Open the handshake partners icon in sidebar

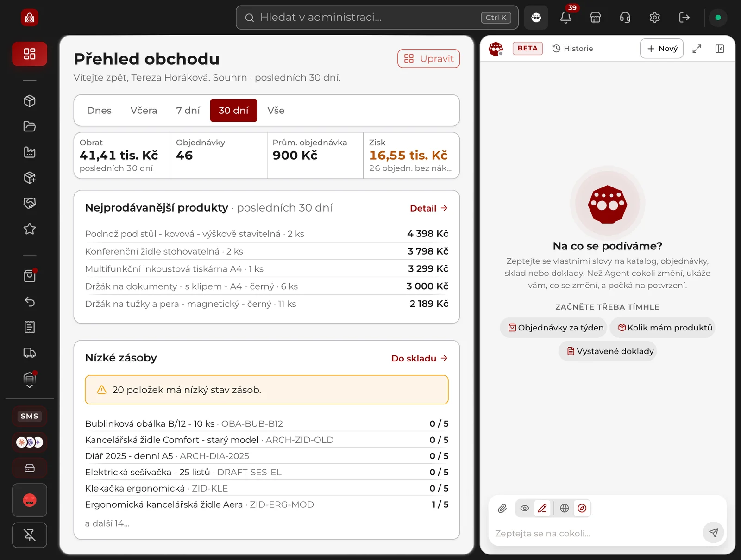30,203
